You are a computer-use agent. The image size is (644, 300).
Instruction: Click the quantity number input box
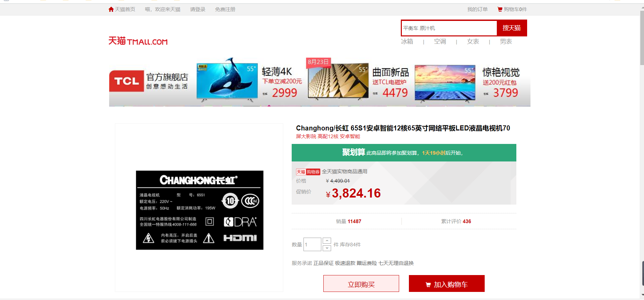(312, 244)
